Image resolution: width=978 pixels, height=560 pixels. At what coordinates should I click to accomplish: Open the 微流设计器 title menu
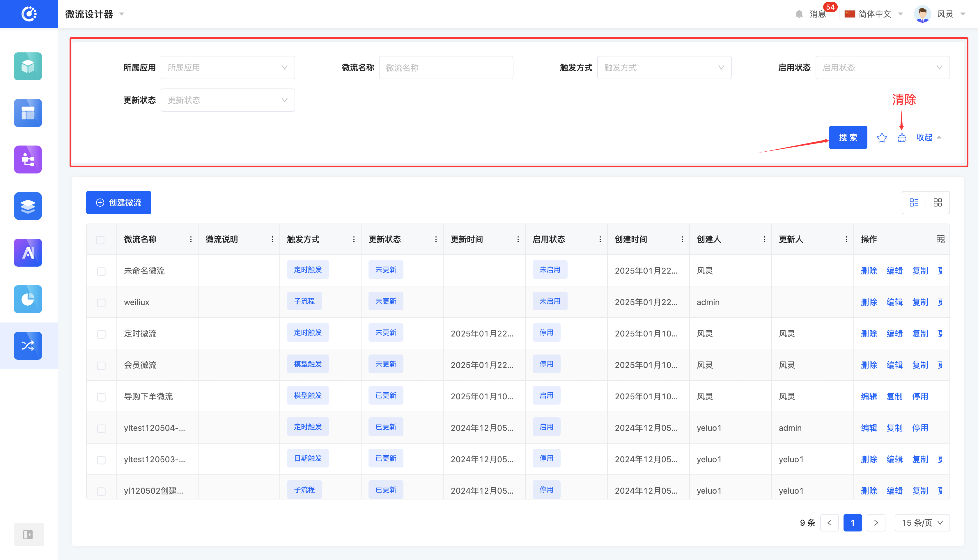(94, 14)
